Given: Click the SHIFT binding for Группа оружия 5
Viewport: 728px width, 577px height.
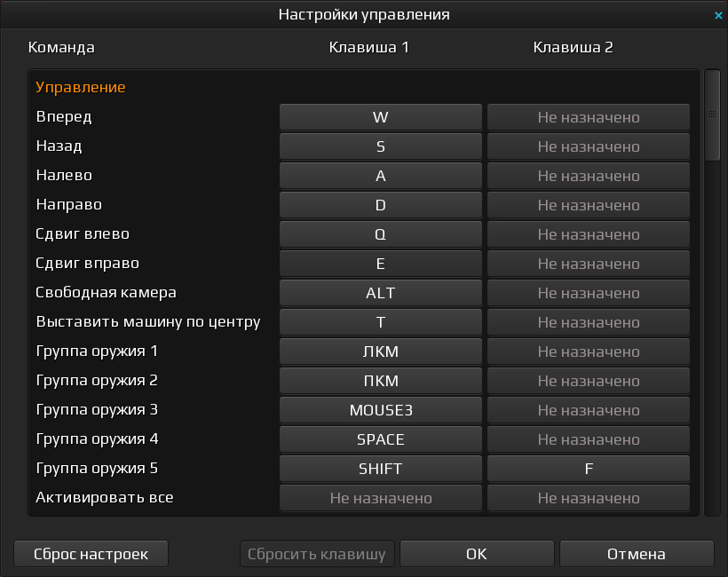Looking at the screenshot, I should (x=380, y=468).
